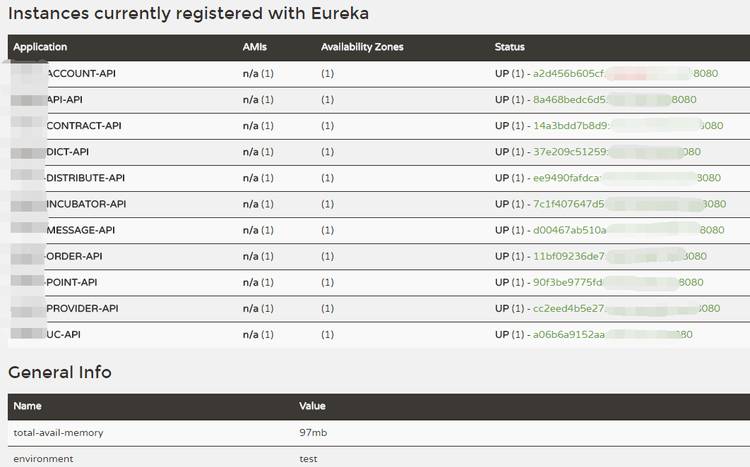Open the ORDER-API instance link 11bf09236de7

620,256
